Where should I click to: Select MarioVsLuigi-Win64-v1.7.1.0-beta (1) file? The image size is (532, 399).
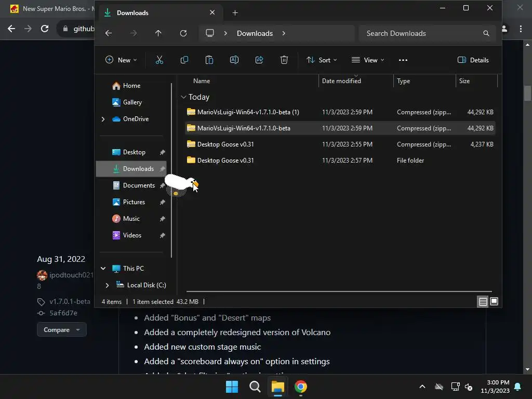click(x=340, y=112)
